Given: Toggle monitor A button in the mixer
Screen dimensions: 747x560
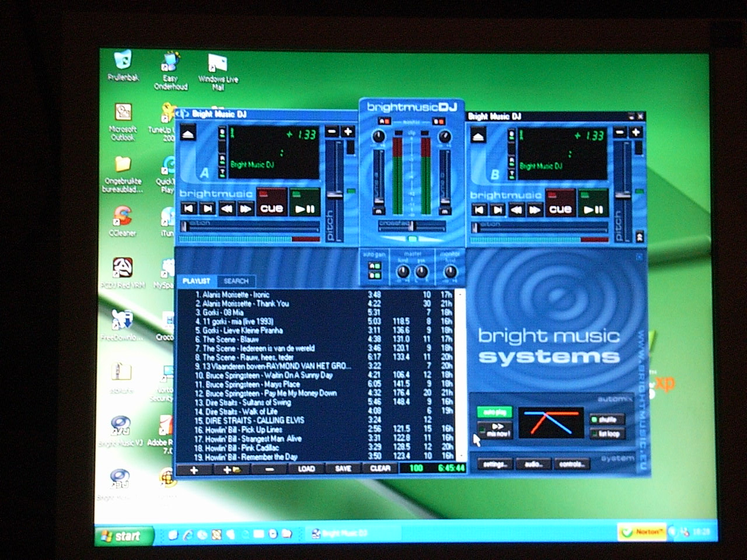Looking at the screenshot, I should point(384,121).
